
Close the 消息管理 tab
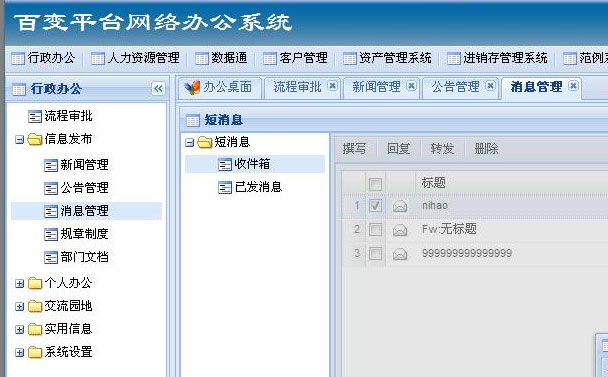click(x=573, y=86)
